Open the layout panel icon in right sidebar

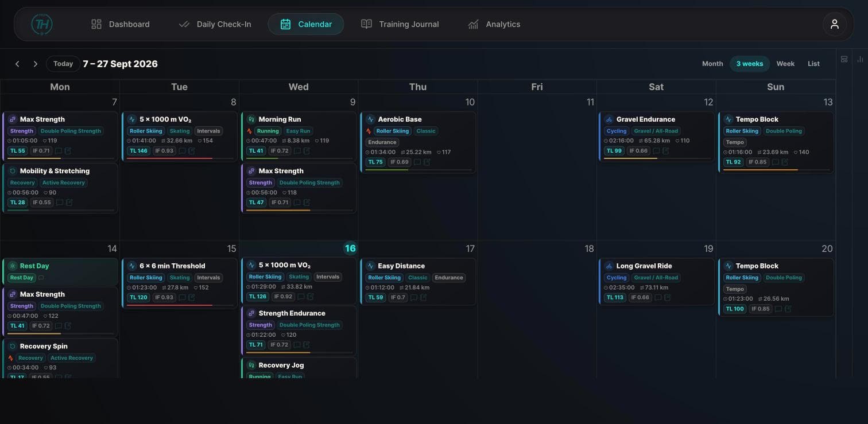[x=844, y=59]
